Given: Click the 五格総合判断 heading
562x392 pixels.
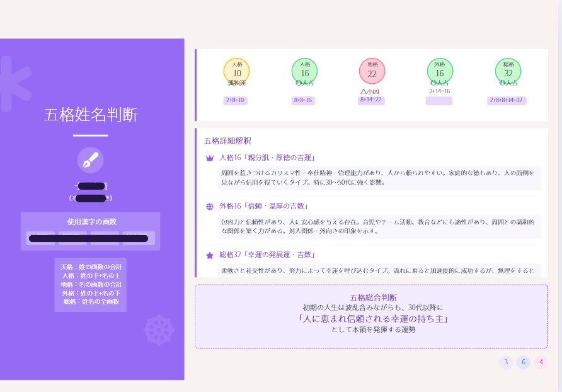Looking at the screenshot, I should click(373, 297).
